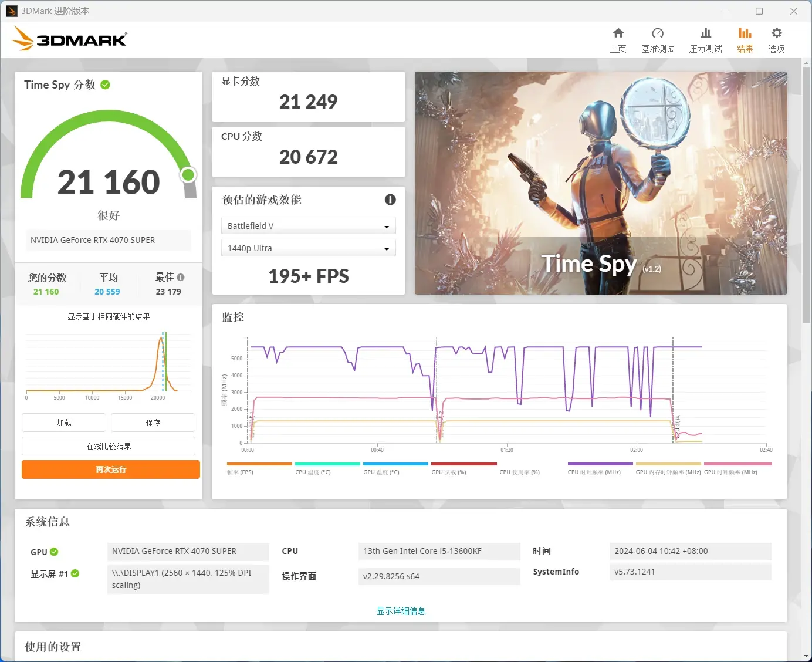Click the green checkmark next to Time Spy 分数
The image size is (812, 662).
[106, 85]
